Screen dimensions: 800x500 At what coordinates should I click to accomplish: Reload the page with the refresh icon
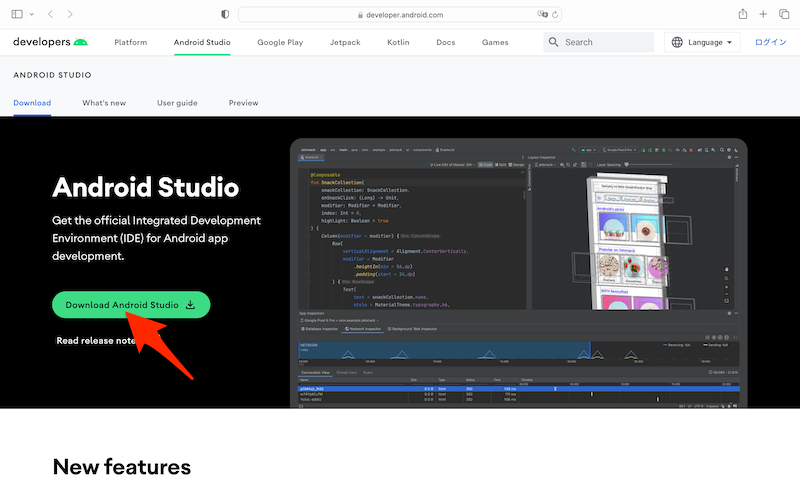tap(556, 14)
